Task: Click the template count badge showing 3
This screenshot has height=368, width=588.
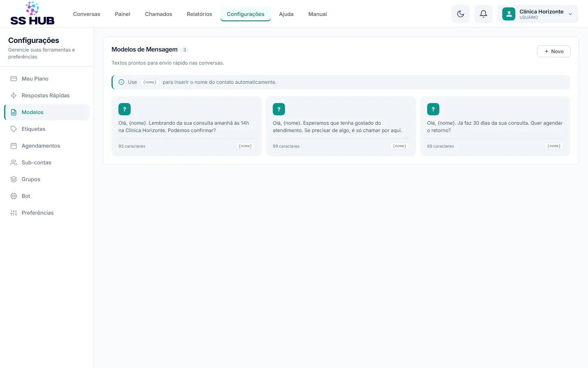Action: click(x=185, y=50)
